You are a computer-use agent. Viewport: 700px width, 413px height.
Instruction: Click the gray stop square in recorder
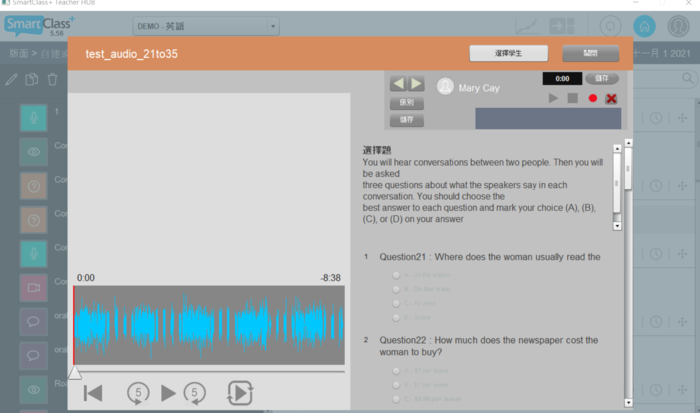[x=572, y=98]
